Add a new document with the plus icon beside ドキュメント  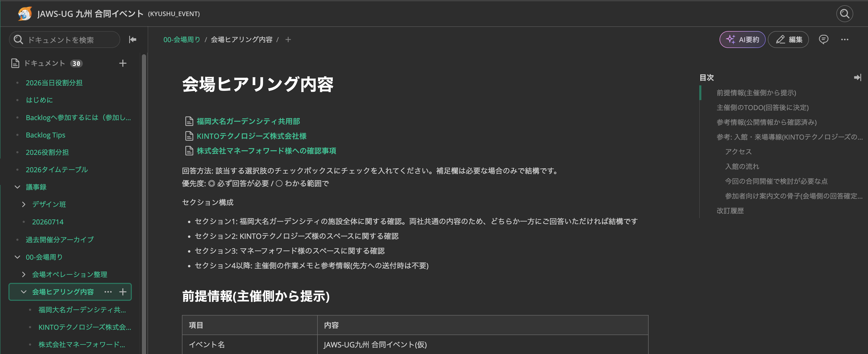(123, 63)
